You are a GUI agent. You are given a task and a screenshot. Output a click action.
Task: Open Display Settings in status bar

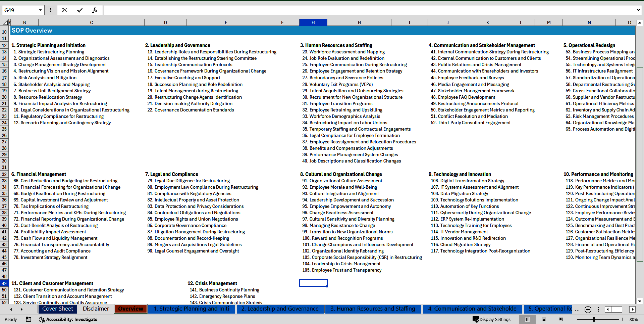point(492,319)
